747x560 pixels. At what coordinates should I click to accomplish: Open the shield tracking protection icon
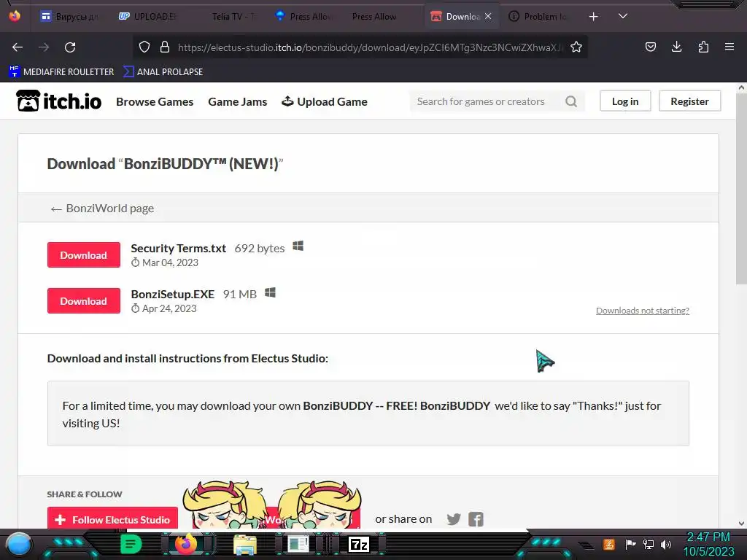[x=144, y=47]
